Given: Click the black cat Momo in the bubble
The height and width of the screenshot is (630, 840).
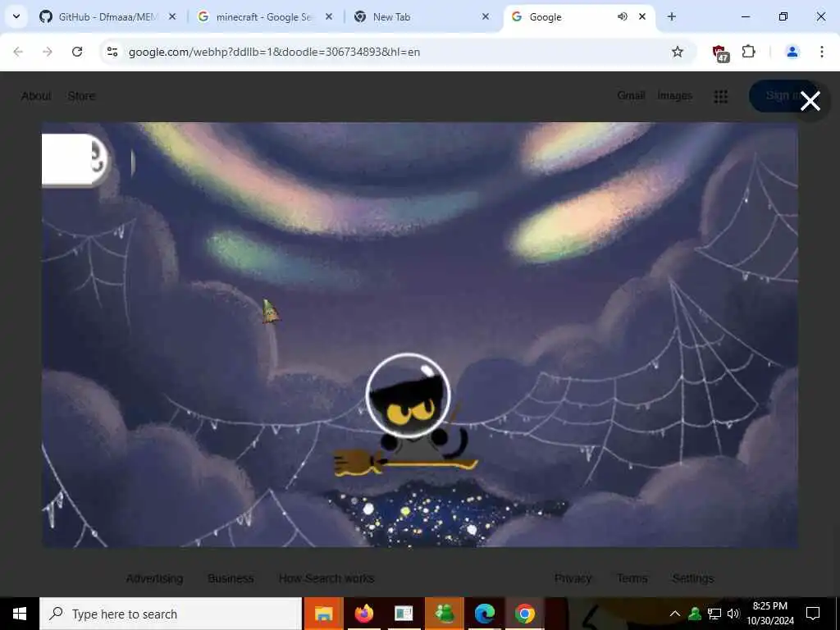Looking at the screenshot, I should point(409,395).
